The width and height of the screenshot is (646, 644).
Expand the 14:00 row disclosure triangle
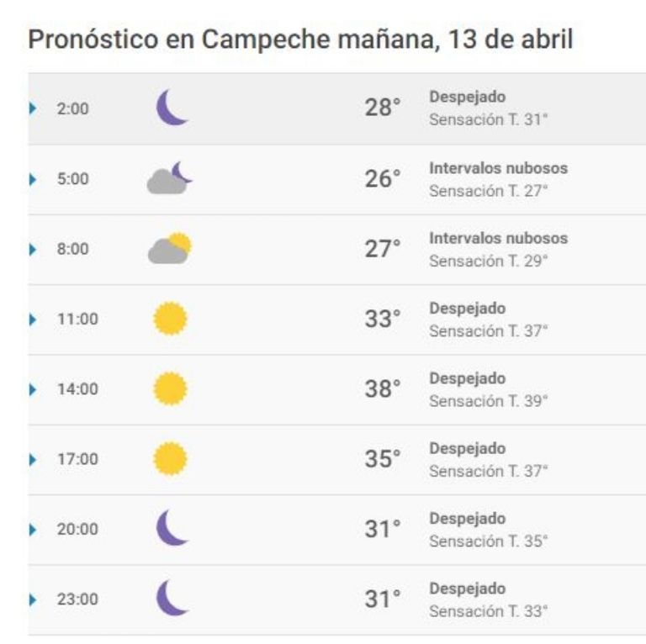[33, 389]
